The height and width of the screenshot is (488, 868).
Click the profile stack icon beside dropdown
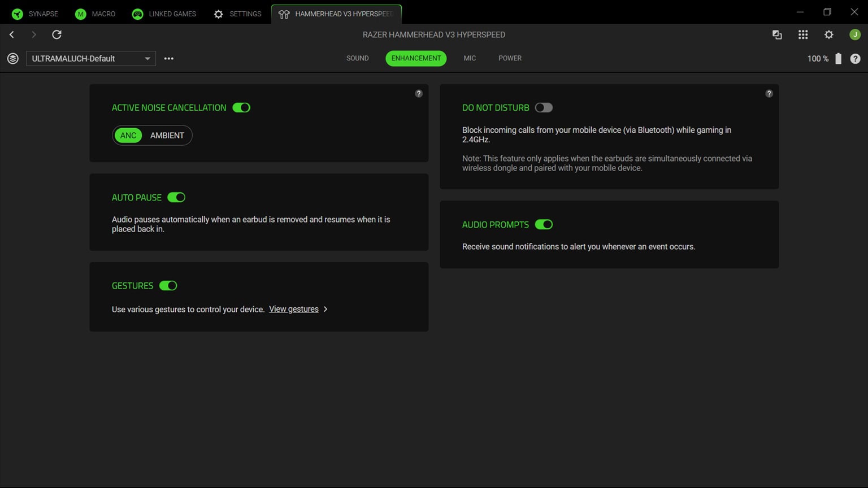pos(13,58)
